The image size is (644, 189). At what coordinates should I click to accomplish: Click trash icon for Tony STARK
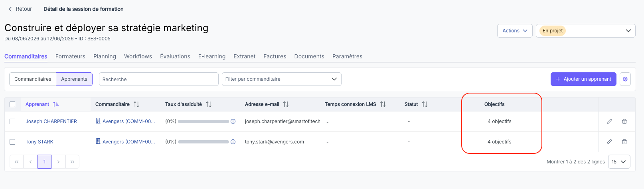(x=624, y=142)
